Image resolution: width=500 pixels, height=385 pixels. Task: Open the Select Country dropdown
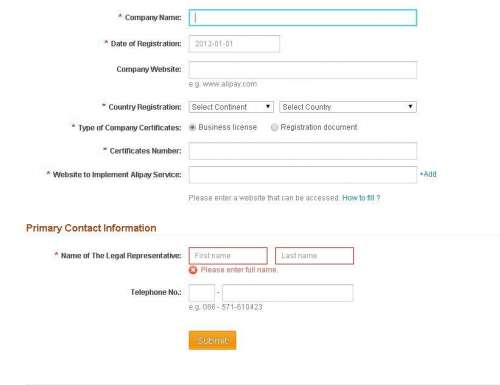pos(348,107)
